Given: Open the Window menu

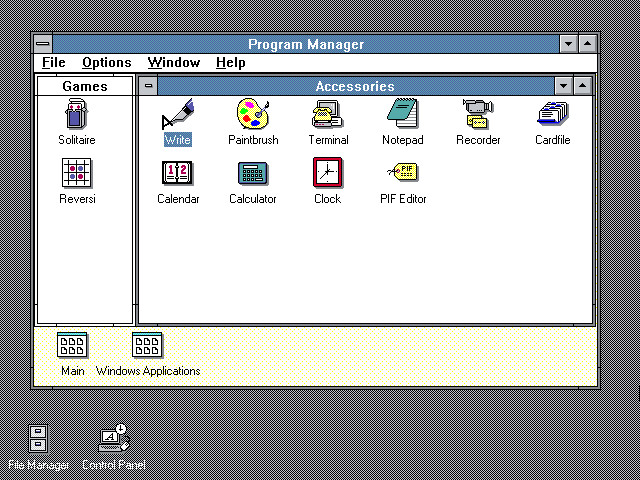Looking at the screenshot, I should (174, 63).
